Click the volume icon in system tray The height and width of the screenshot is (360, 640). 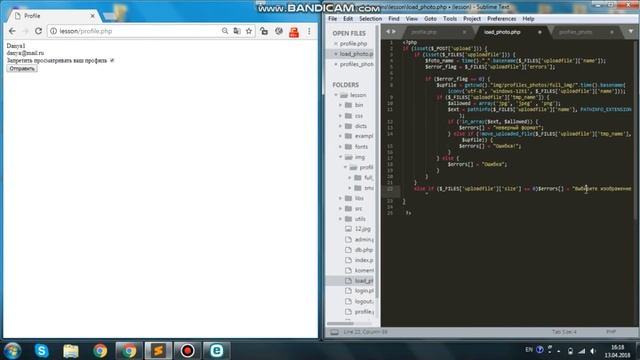click(593, 351)
